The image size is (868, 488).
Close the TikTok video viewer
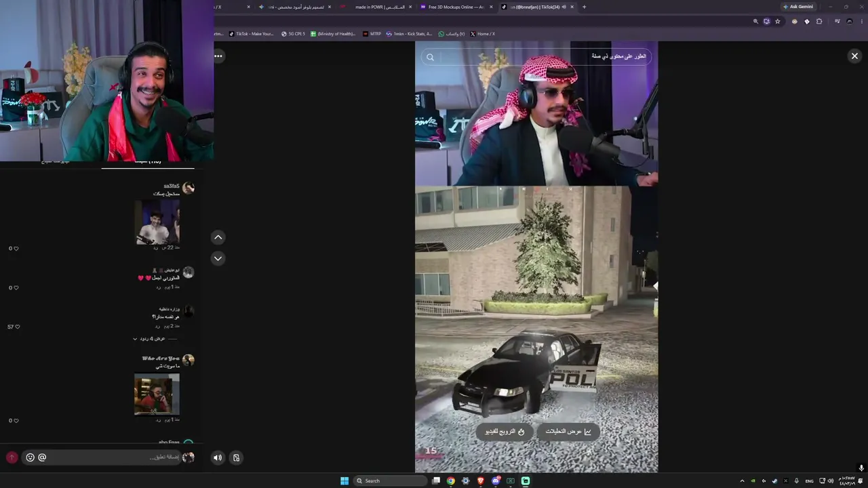(x=854, y=56)
